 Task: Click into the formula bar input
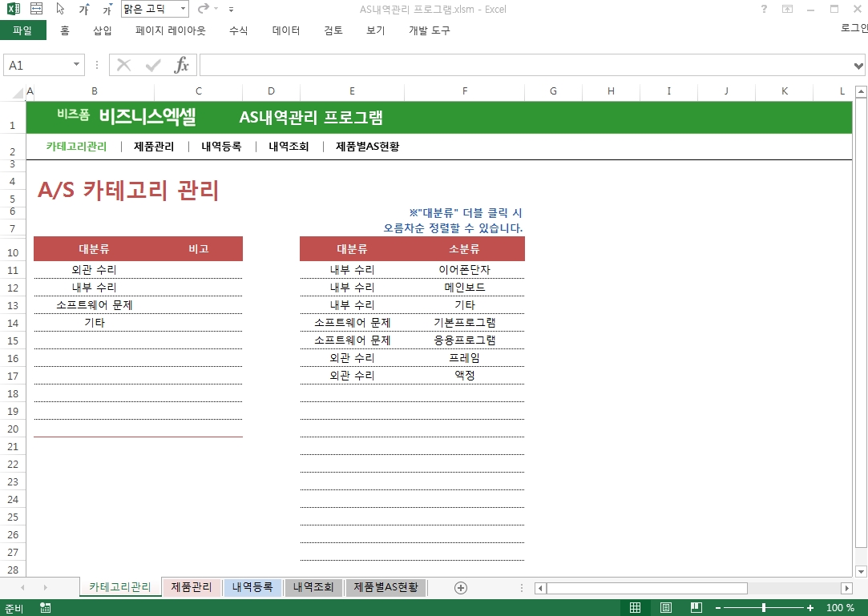click(x=526, y=66)
